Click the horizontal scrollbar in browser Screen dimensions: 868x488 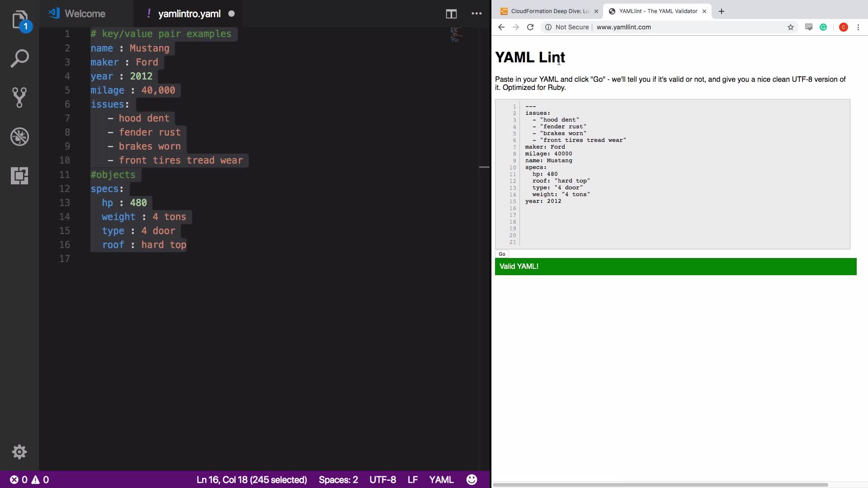click(x=660, y=485)
